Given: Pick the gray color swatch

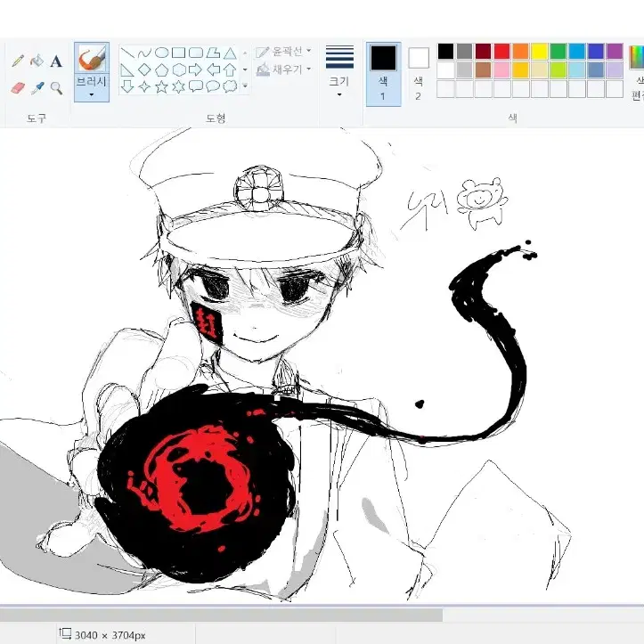Looking at the screenshot, I should [x=465, y=52].
